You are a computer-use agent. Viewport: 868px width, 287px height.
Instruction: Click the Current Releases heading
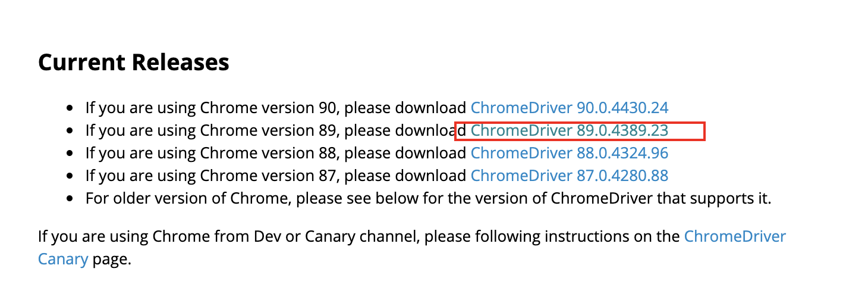134,63
